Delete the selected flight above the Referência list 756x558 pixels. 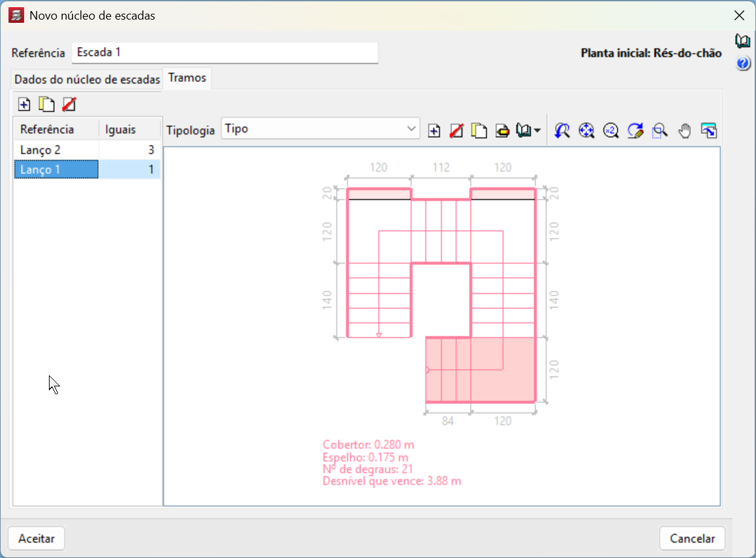[x=69, y=104]
